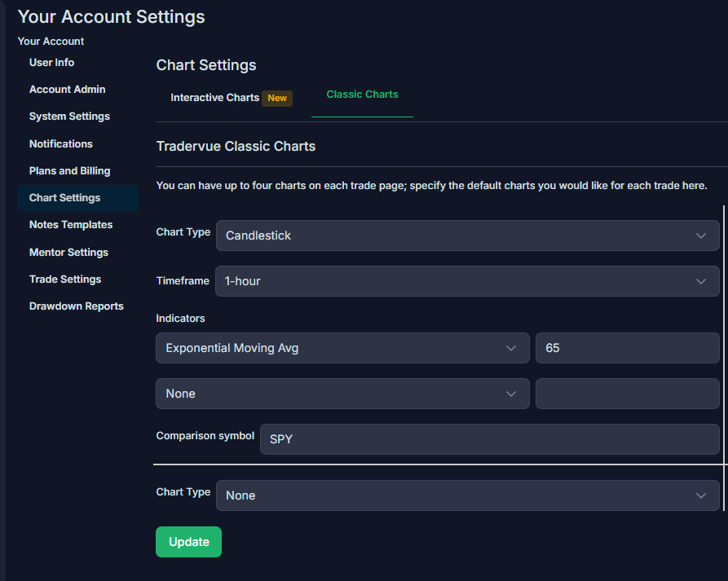The width and height of the screenshot is (728, 581).
Task: Go to Mentor Settings
Action: (x=68, y=252)
